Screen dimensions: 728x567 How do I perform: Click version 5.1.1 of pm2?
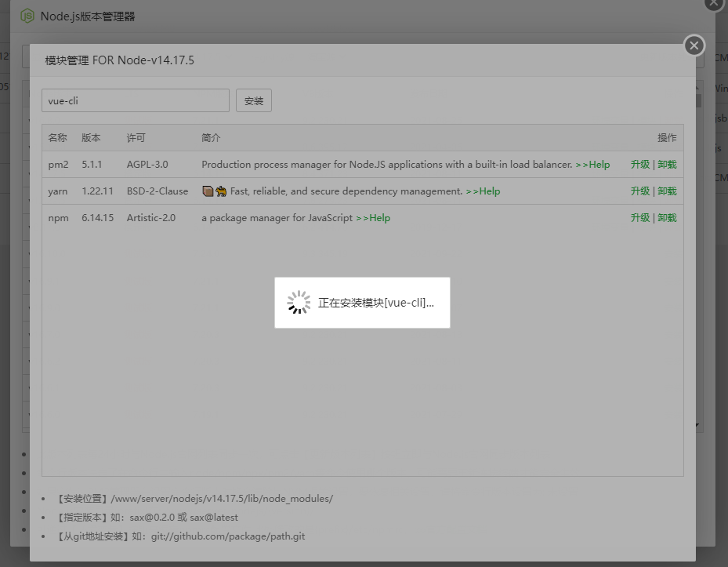click(x=92, y=165)
